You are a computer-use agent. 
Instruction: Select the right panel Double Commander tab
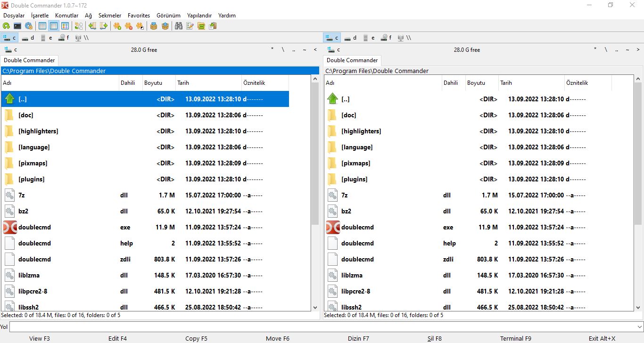pos(352,60)
